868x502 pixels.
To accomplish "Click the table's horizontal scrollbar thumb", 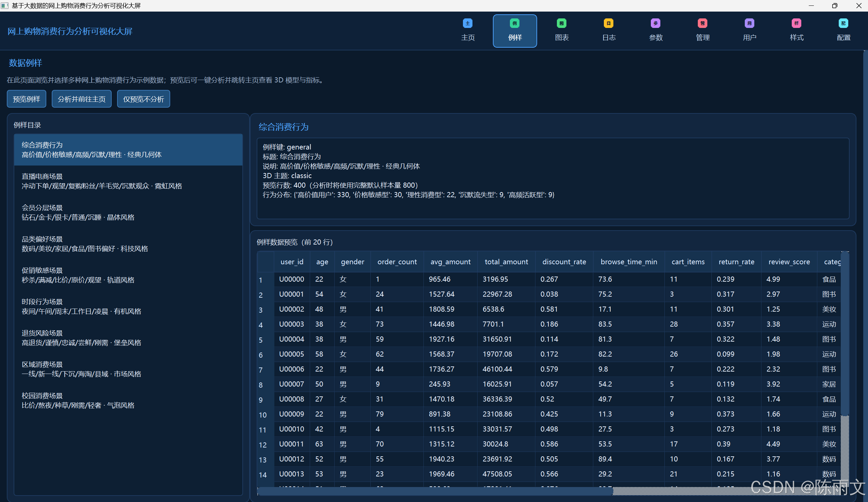I will click(435, 491).
